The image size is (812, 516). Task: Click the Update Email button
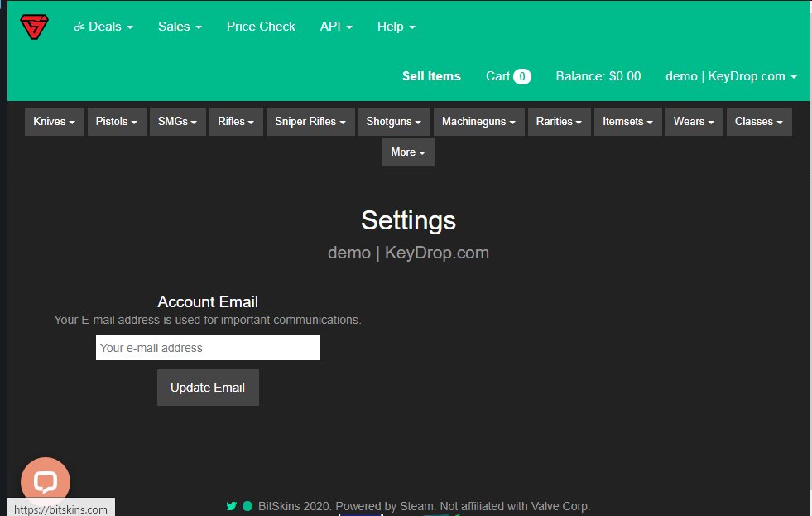click(209, 388)
